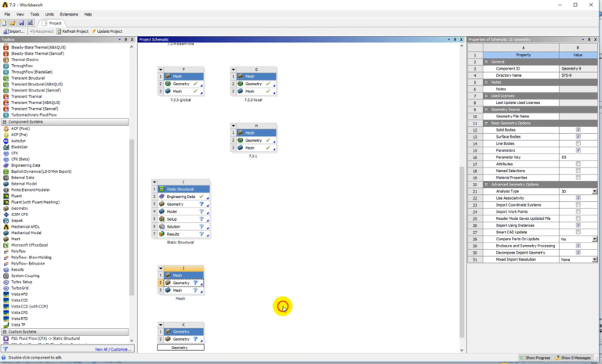Image resolution: width=602 pixels, height=364 pixels.
Task: Choose the Mechanical APDL component icon
Action: point(5,227)
